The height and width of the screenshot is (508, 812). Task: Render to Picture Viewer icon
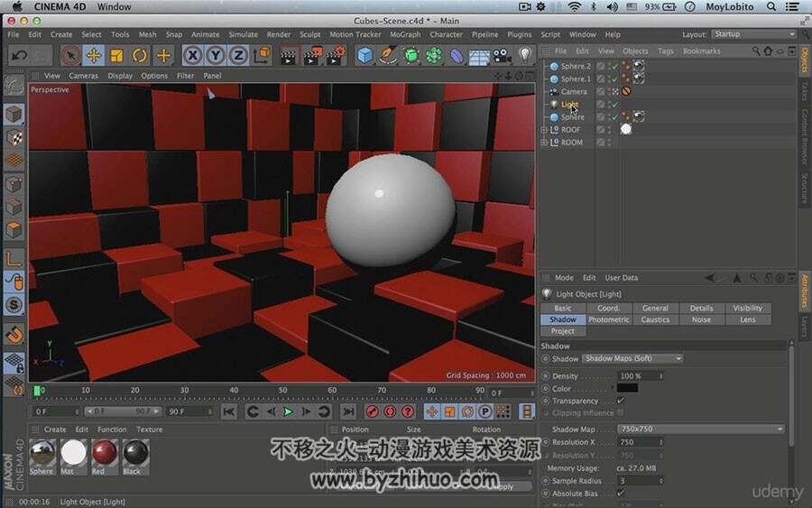pos(312,56)
